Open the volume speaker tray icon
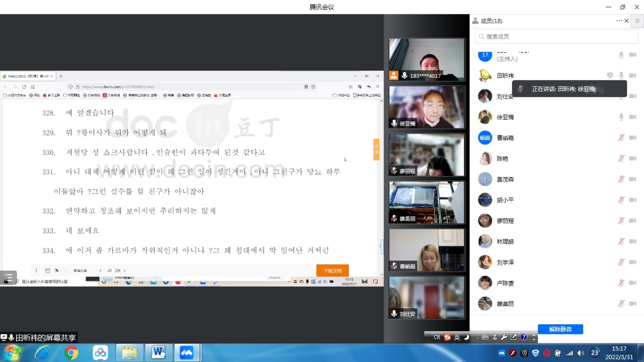 [x=581, y=353]
